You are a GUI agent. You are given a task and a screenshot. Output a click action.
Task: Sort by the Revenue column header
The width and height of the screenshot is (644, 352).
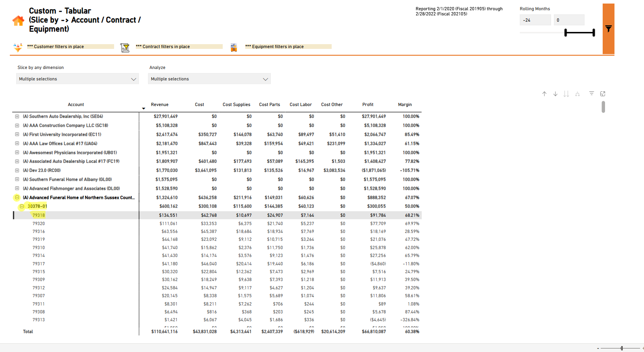pos(159,104)
